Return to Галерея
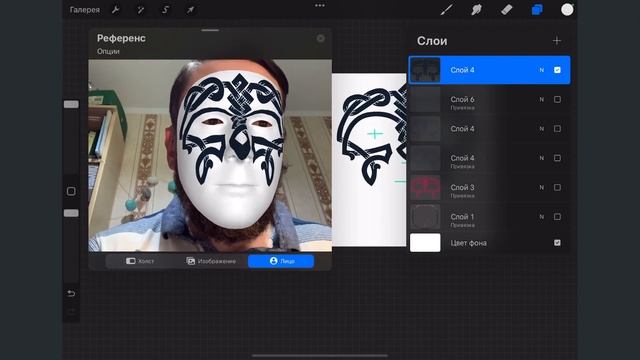This screenshot has width=640, height=360. (x=84, y=10)
